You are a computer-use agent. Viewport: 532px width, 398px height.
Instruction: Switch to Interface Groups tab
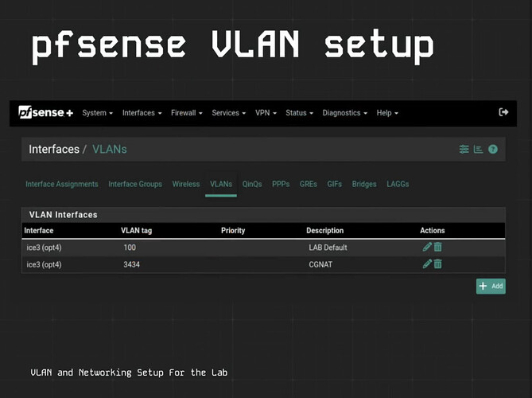pyautogui.click(x=135, y=184)
